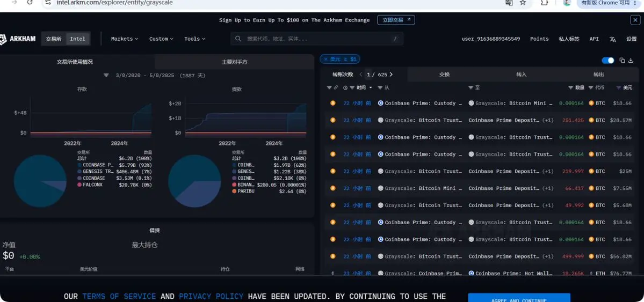Click the $5.68M transfer value
The height and width of the screenshot is (302, 644).
[x=621, y=205]
